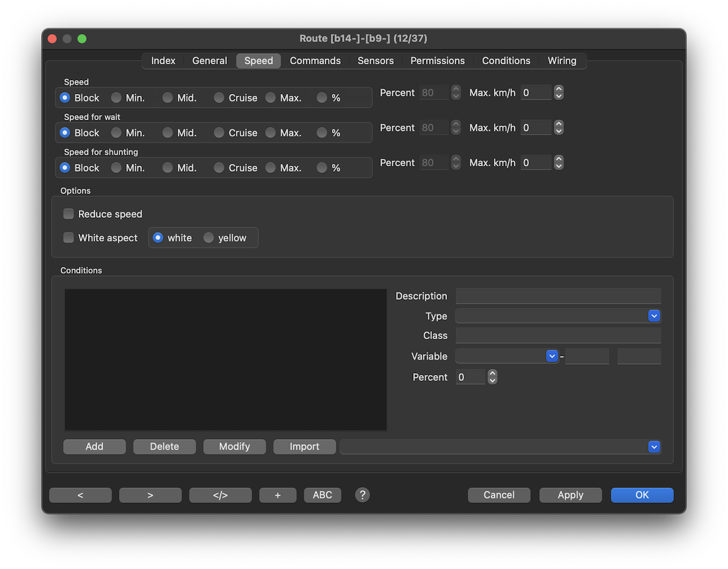Increment the Speed Max. km/h stepper
728x569 pixels.
click(x=559, y=89)
